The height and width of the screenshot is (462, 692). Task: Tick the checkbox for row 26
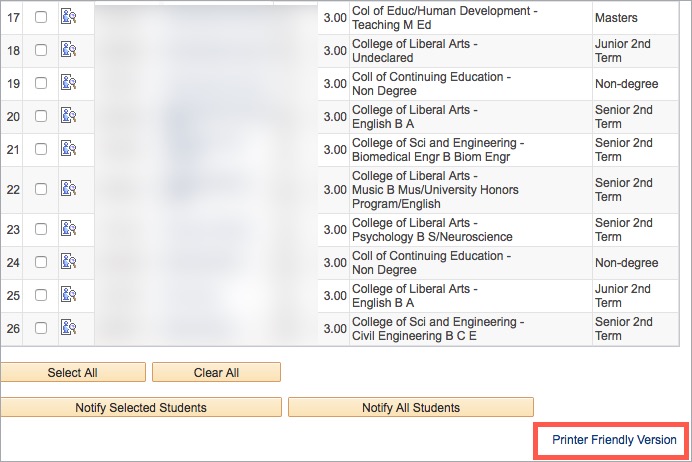tap(41, 328)
